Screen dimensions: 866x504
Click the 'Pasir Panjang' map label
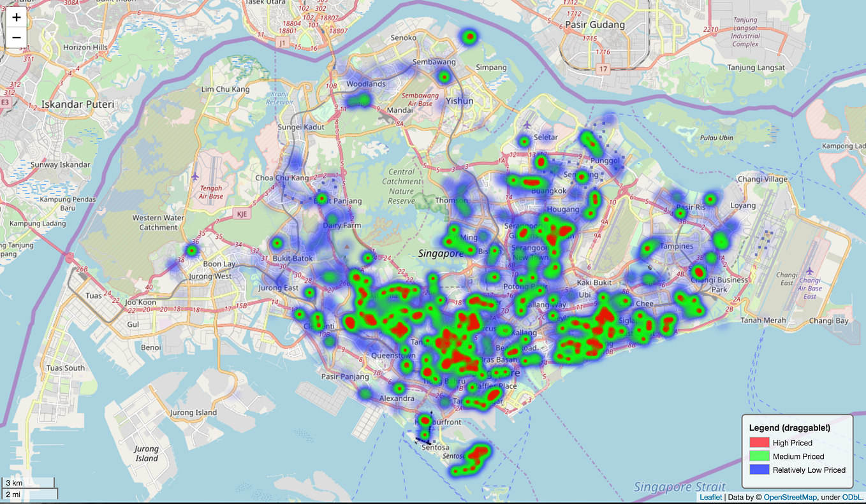pyautogui.click(x=345, y=377)
